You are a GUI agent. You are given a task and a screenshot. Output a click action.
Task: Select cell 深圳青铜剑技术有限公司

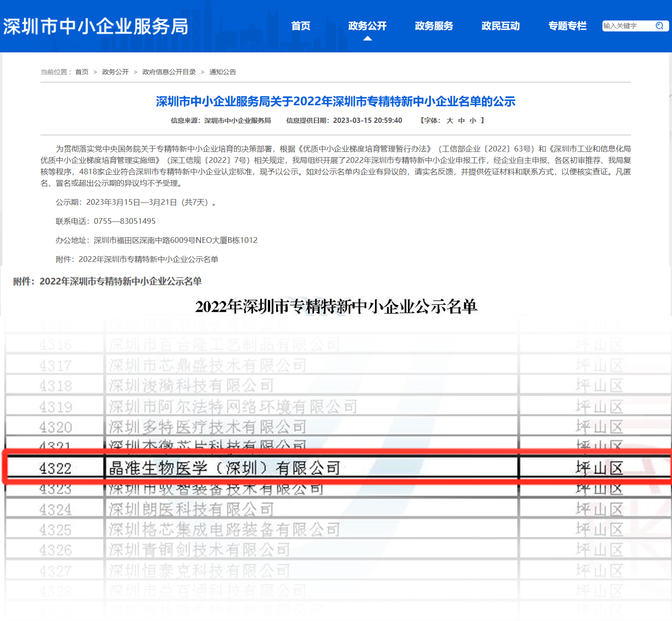pos(311,550)
